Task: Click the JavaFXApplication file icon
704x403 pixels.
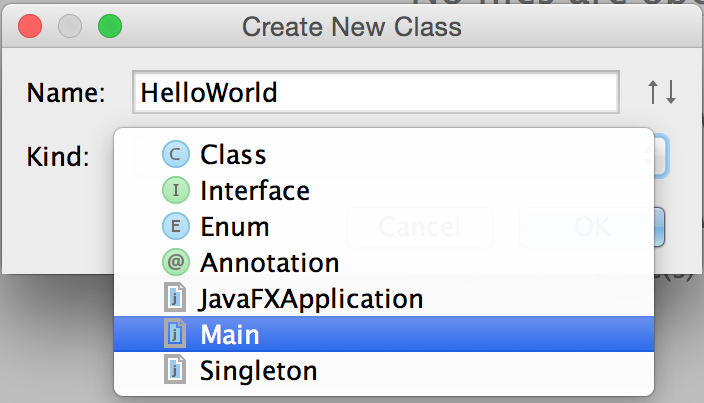Action: coord(175,297)
